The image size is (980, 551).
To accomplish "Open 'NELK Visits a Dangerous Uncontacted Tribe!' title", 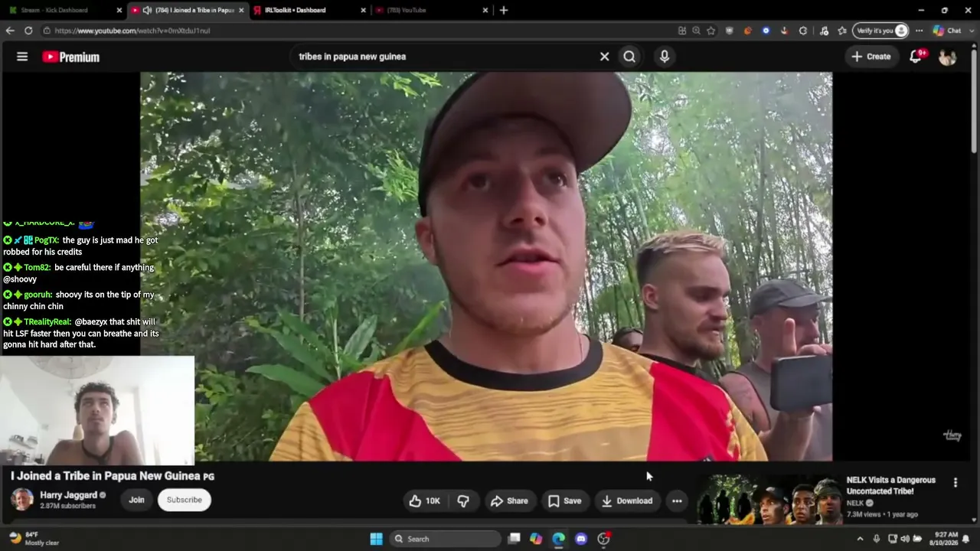I will pos(891,486).
